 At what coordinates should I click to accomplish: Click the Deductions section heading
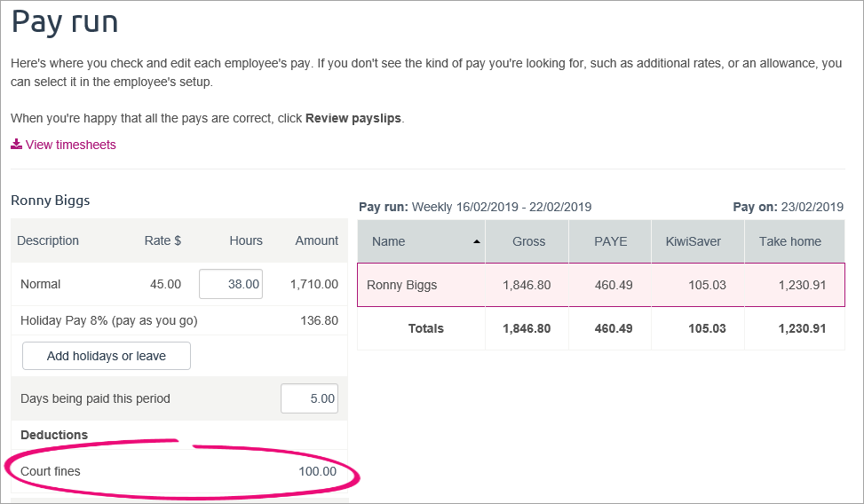coord(54,435)
